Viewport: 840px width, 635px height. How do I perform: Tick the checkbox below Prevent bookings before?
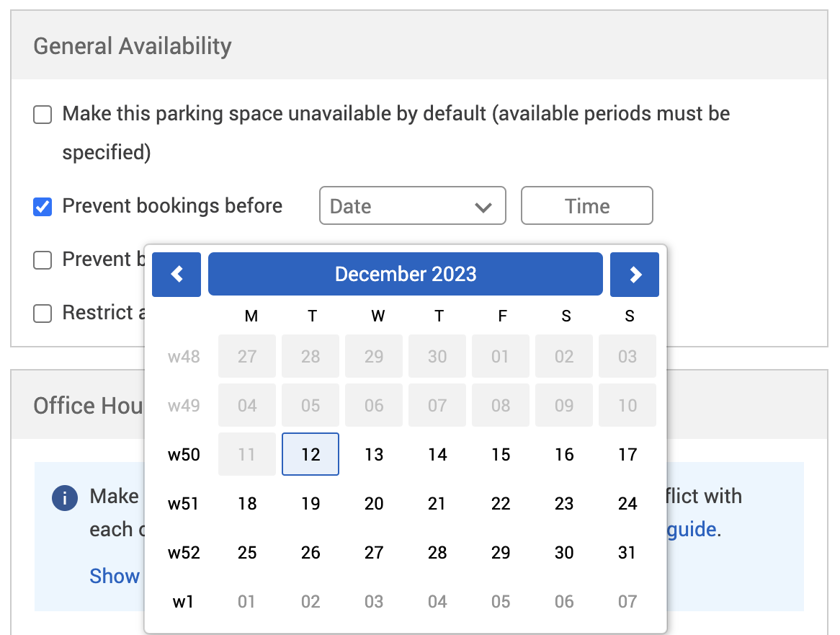click(x=43, y=260)
